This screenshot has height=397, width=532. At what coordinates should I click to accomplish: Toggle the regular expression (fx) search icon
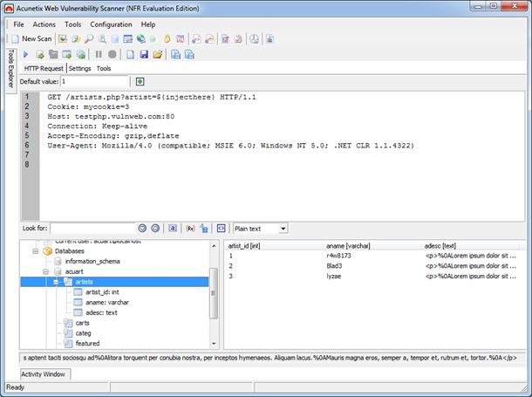tap(190, 229)
